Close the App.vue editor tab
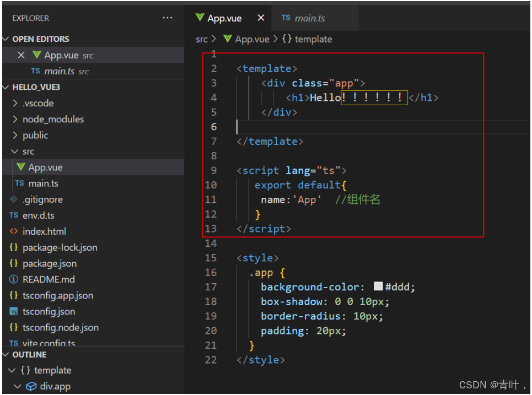 tap(261, 18)
